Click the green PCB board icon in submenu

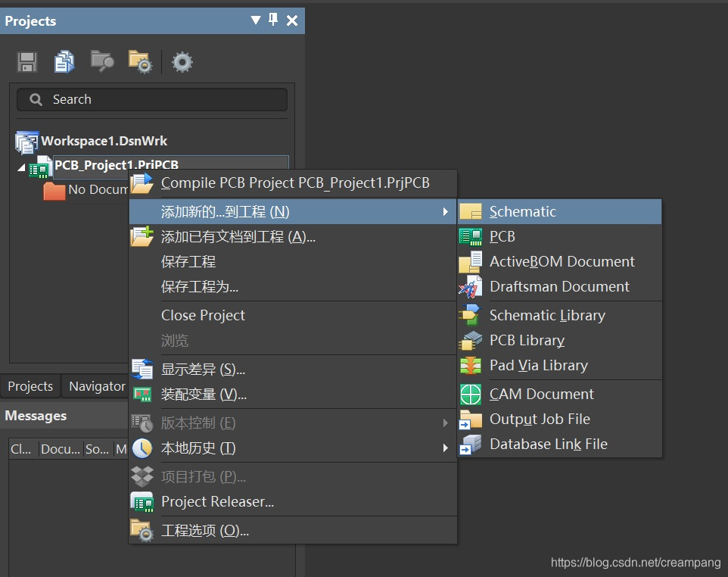pyautogui.click(x=470, y=236)
